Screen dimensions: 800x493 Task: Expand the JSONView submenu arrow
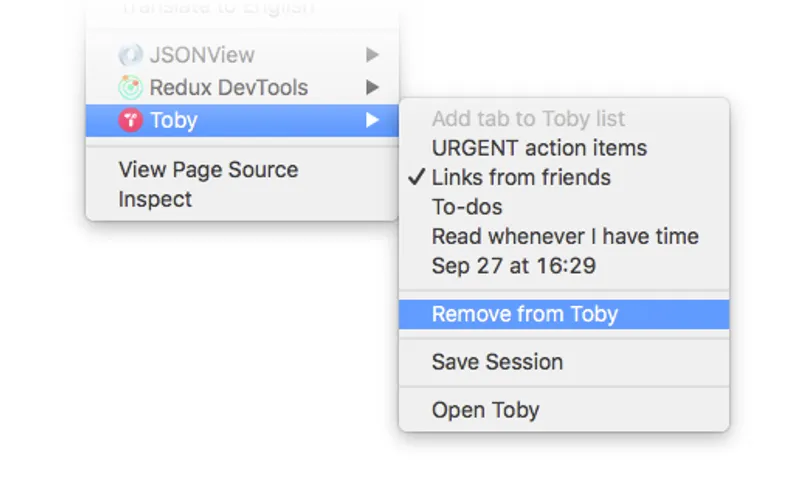(x=372, y=55)
